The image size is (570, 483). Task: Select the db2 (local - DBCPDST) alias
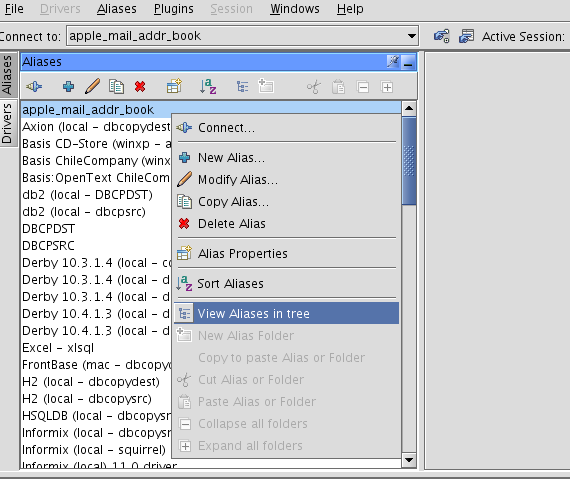(96, 195)
